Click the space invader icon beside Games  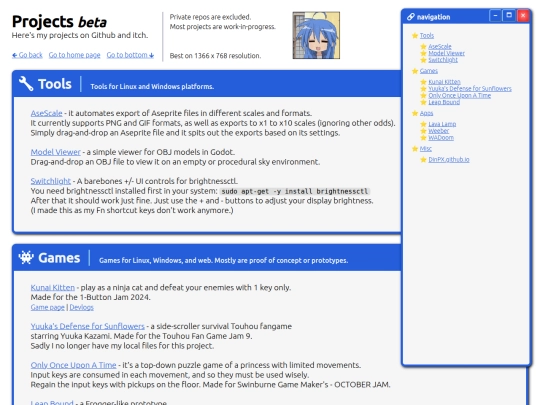tap(26, 257)
